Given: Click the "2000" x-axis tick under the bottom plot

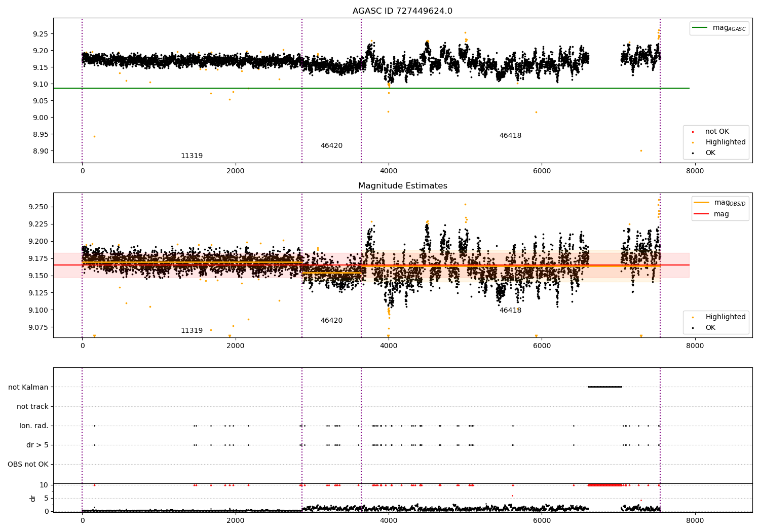Looking at the screenshot, I should click(236, 520).
